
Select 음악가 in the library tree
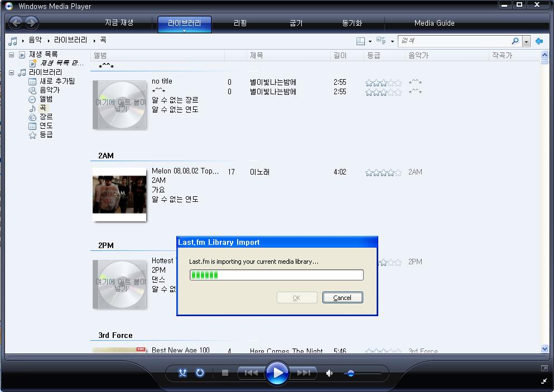coord(50,90)
